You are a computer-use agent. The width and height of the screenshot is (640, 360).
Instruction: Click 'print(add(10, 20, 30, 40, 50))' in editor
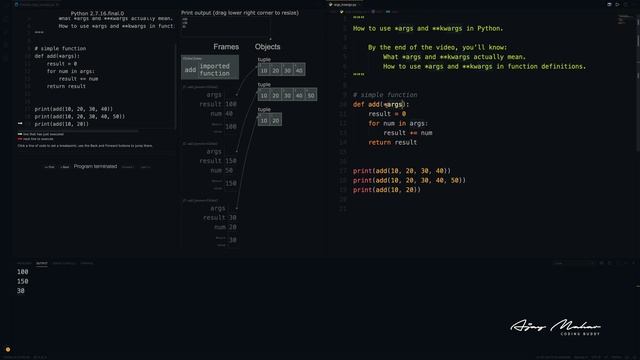(x=409, y=180)
